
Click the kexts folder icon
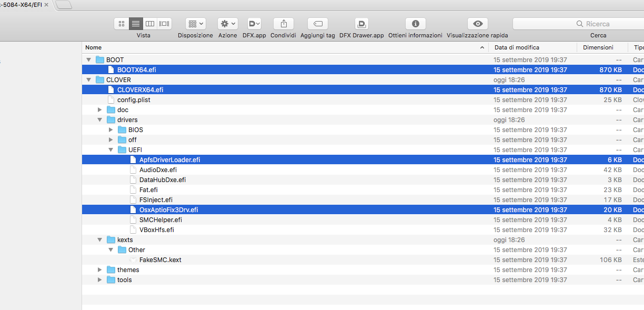[x=111, y=240]
